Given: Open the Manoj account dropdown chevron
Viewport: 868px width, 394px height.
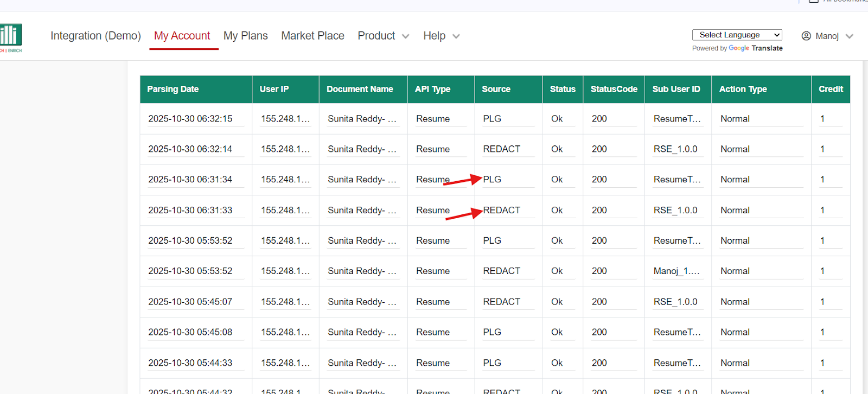Looking at the screenshot, I should [x=850, y=36].
